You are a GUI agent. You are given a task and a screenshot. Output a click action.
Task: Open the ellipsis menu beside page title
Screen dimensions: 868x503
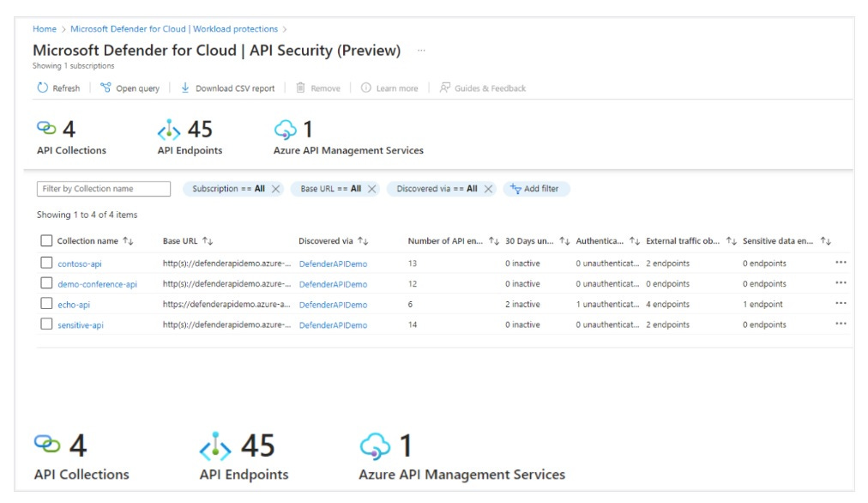pyautogui.click(x=421, y=51)
